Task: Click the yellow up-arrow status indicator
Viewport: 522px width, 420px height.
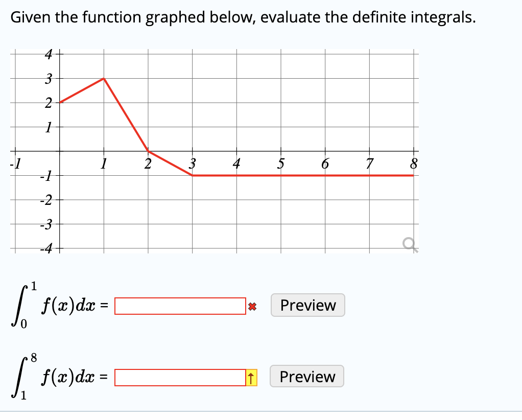Action: pos(251,377)
